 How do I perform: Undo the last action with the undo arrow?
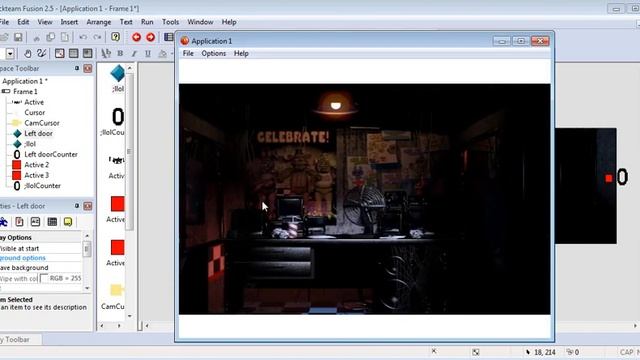tap(83, 37)
